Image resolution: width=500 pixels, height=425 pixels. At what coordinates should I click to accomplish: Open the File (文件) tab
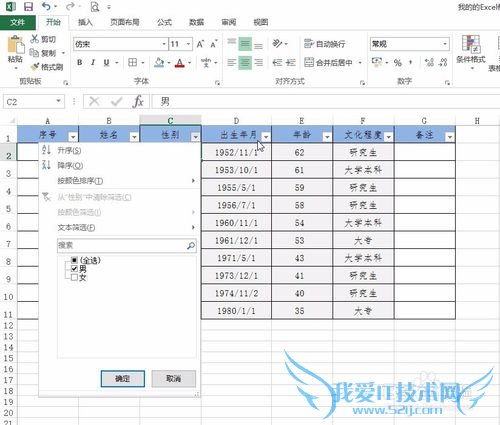point(18,22)
